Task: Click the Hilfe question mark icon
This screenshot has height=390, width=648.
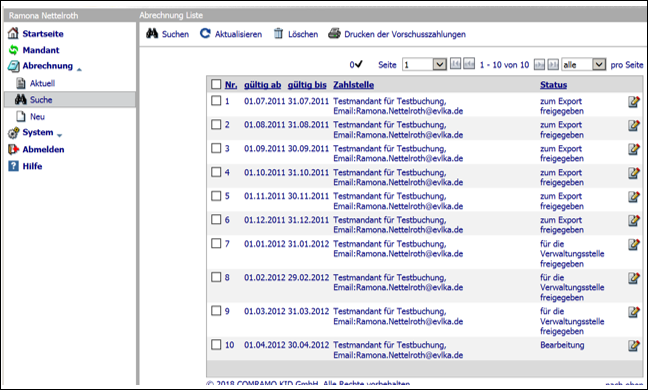Action: pyautogui.click(x=13, y=166)
